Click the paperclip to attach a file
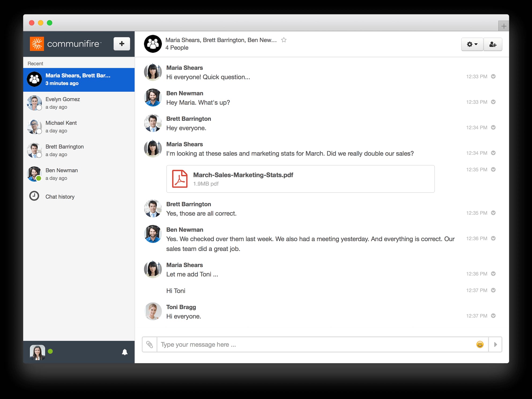This screenshot has height=399, width=532. (x=150, y=344)
